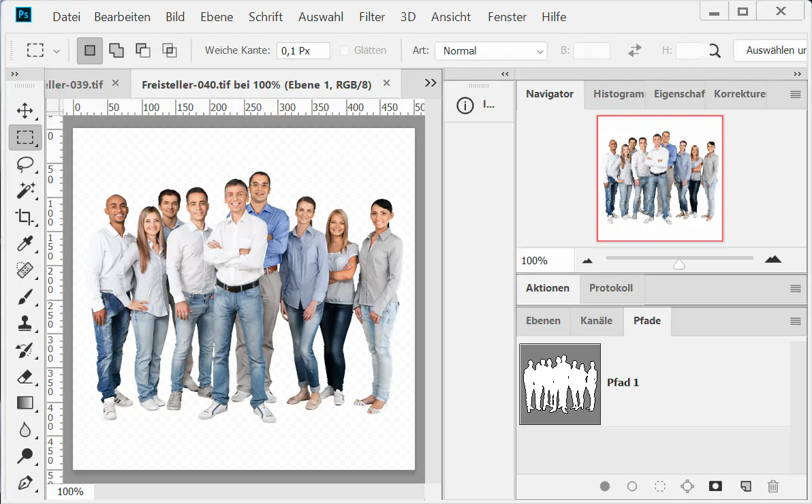Select the Clone Stamp tool
Image resolution: width=812 pixels, height=504 pixels.
point(25,324)
